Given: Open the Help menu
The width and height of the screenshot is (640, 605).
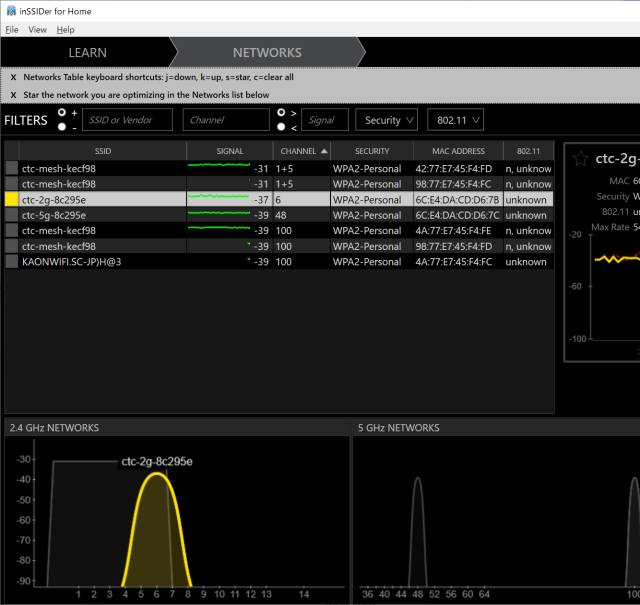Looking at the screenshot, I should 65,29.
